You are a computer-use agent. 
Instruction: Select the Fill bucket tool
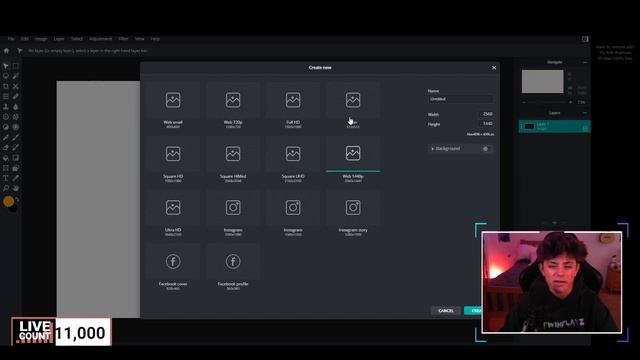tap(6, 158)
